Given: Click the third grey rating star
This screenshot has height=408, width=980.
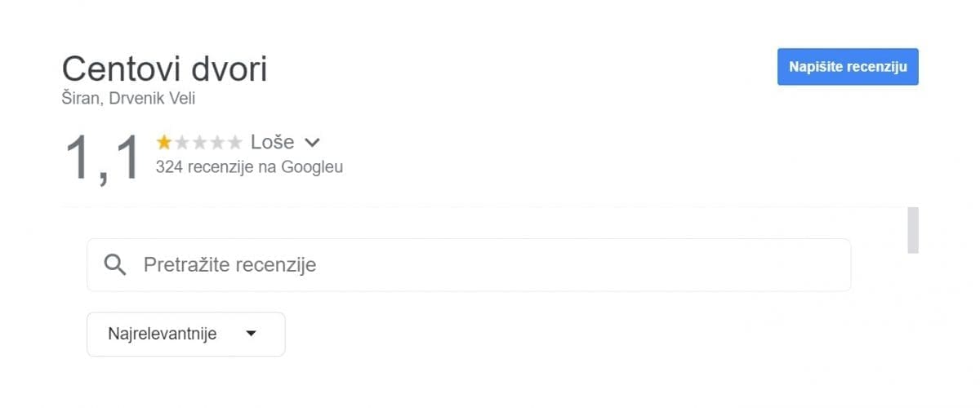Looking at the screenshot, I should point(199,143).
